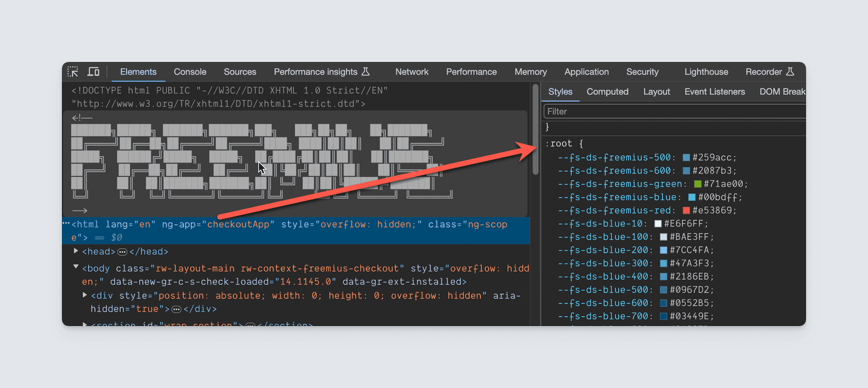Click the data-new-gr-c-s-check-loaded "14.1145.0" value

tap(306, 282)
